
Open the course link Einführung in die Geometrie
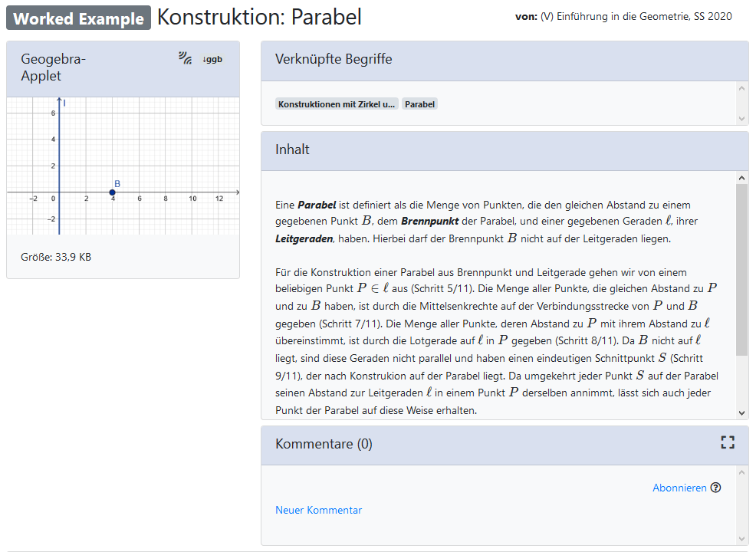pos(636,16)
